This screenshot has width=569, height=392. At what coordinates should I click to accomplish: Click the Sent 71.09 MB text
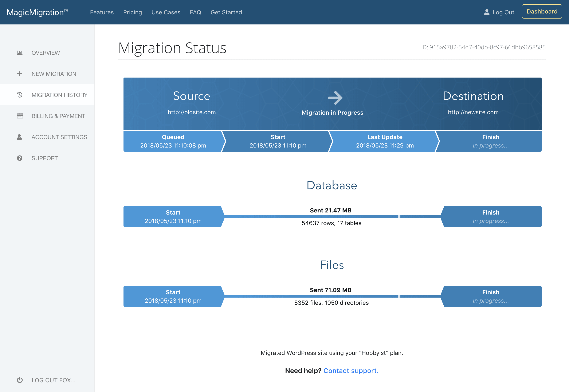click(x=330, y=290)
